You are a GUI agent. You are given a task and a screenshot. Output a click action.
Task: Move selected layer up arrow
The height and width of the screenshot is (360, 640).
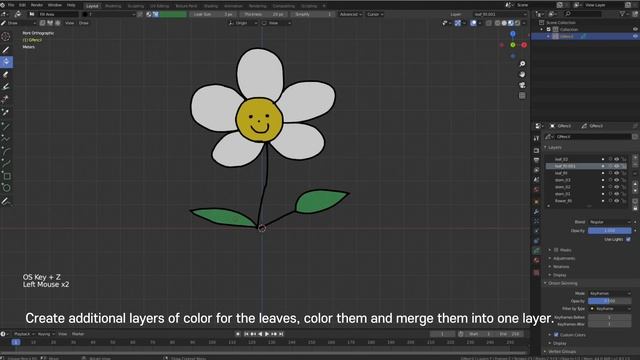click(635, 184)
